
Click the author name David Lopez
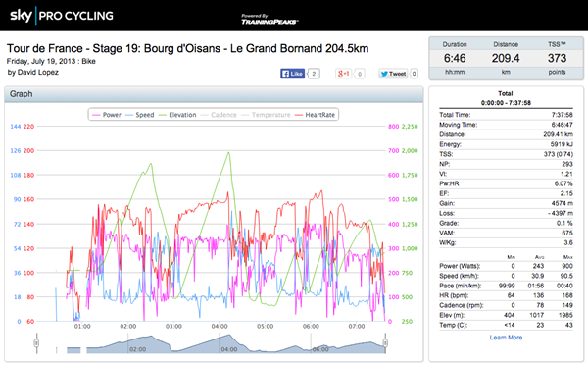(38, 72)
